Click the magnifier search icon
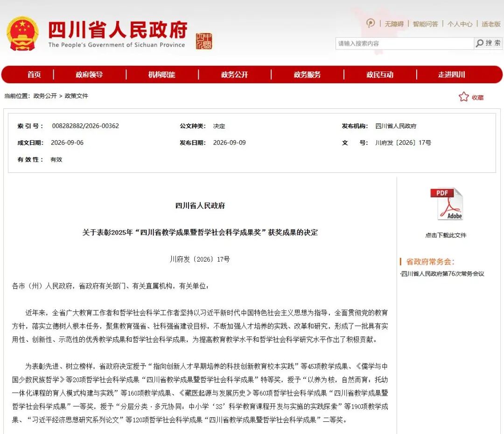This screenshot has height=434, width=504. (x=480, y=43)
